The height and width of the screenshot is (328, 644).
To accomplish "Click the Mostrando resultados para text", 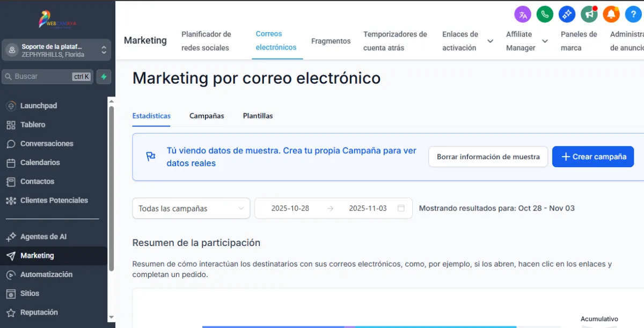I will click(x=497, y=208).
